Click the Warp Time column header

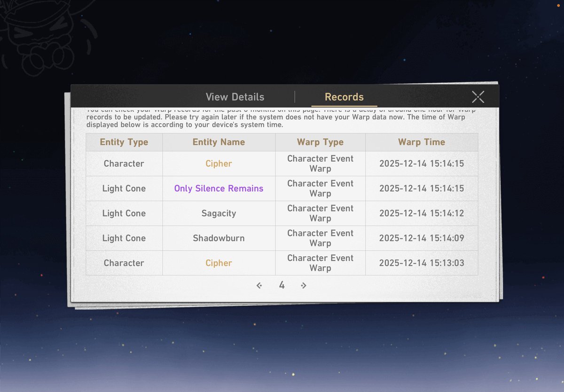point(422,142)
